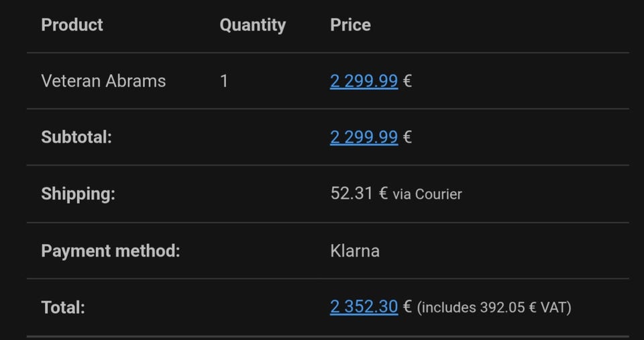Click the Total label
Screen dimensions: 644x340
pyautogui.click(x=63, y=307)
